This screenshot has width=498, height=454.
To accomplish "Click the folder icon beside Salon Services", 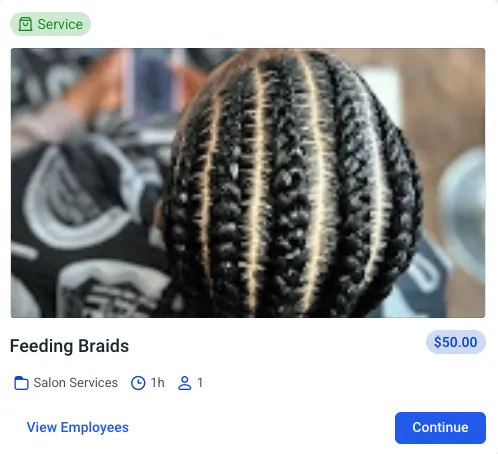I will click(21, 383).
